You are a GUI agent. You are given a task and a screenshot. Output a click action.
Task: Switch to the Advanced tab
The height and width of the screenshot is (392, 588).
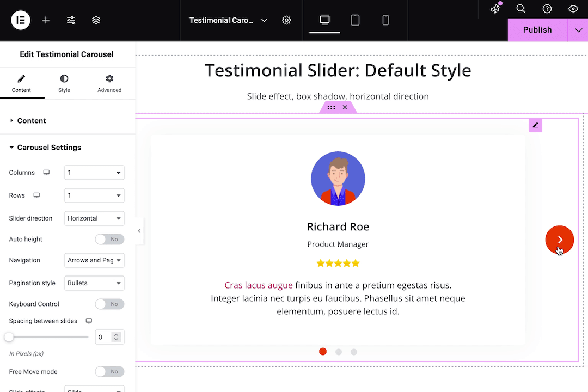[x=109, y=84]
